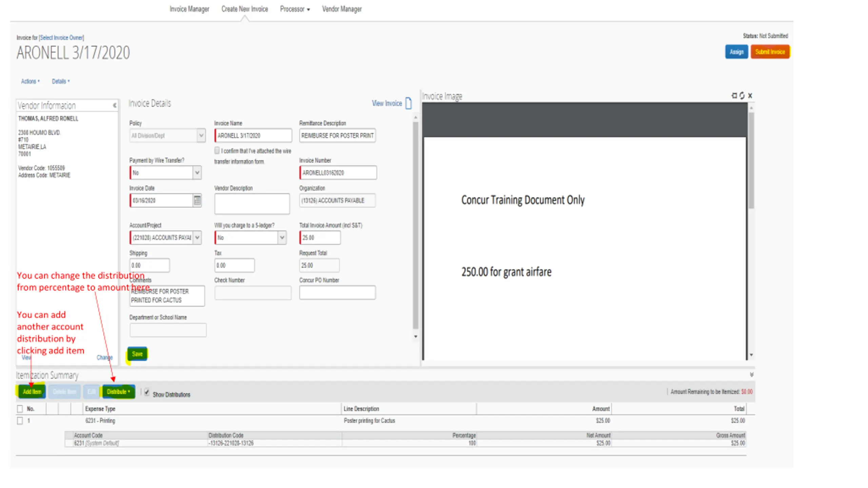Check the row 1 Printing item checkbox
Screen dimensions: 868x488
click(x=20, y=421)
